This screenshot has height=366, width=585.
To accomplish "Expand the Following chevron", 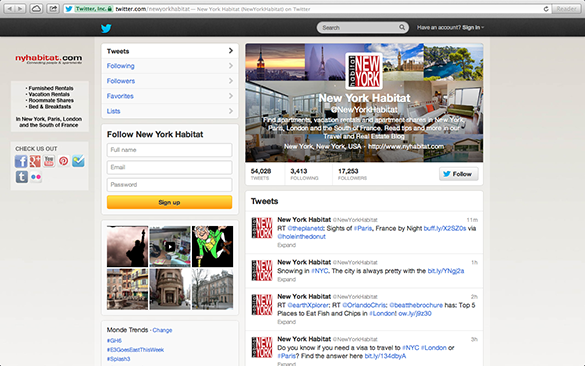I will pyautogui.click(x=231, y=66).
